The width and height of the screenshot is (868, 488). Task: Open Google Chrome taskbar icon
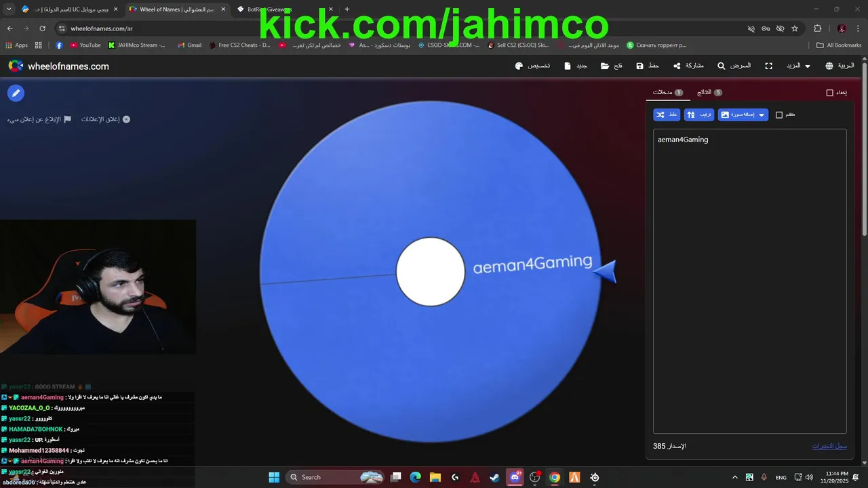[x=555, y=477]
